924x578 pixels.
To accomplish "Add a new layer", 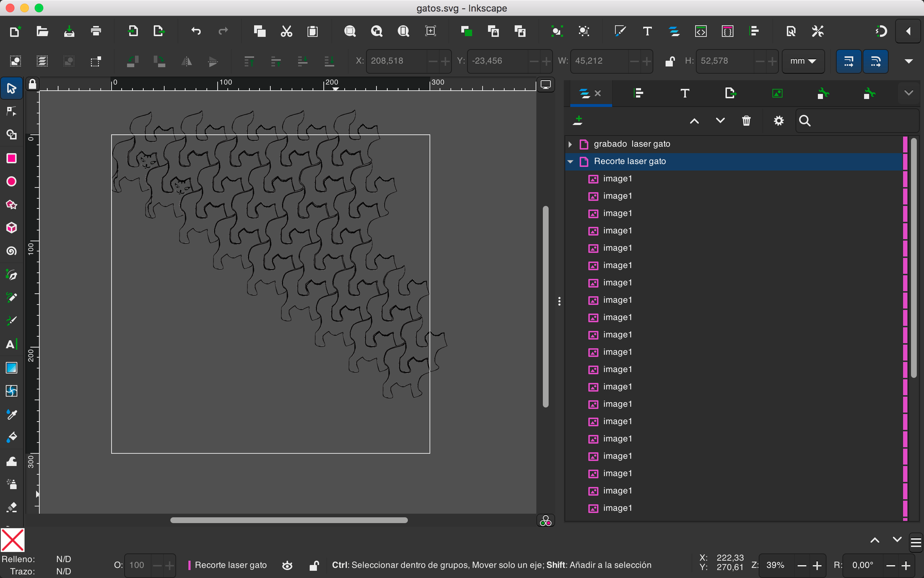I will point(577,121).
